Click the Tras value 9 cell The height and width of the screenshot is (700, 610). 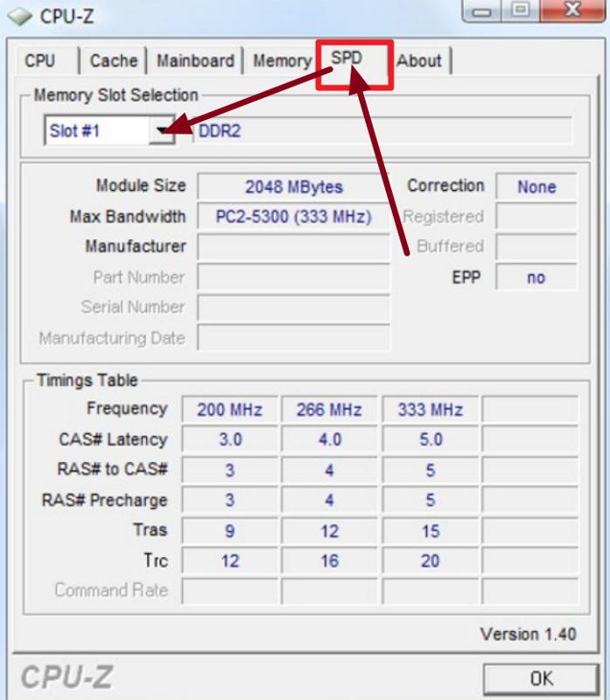click(x=229, y=530)
